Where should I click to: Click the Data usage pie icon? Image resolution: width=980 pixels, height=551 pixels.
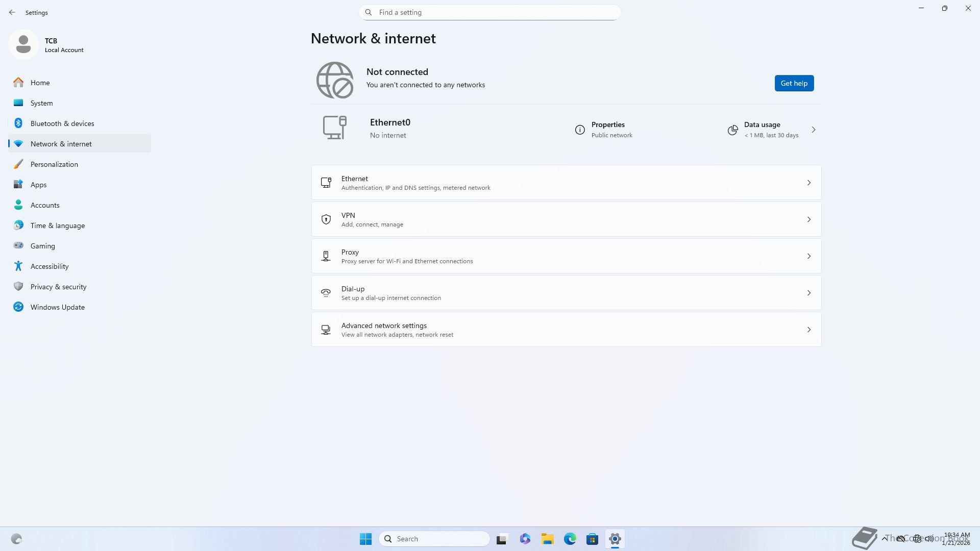point(732,130)
